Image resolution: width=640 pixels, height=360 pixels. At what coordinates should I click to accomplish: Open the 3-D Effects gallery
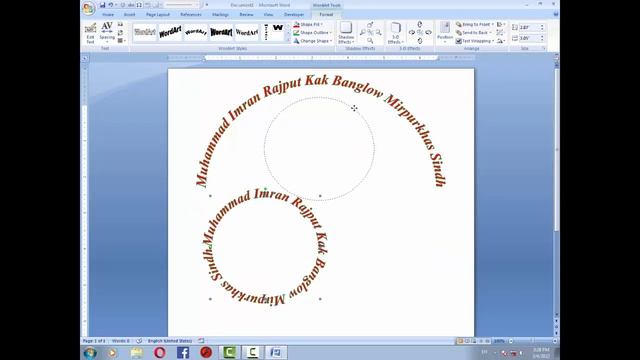(x=395, y=33)
